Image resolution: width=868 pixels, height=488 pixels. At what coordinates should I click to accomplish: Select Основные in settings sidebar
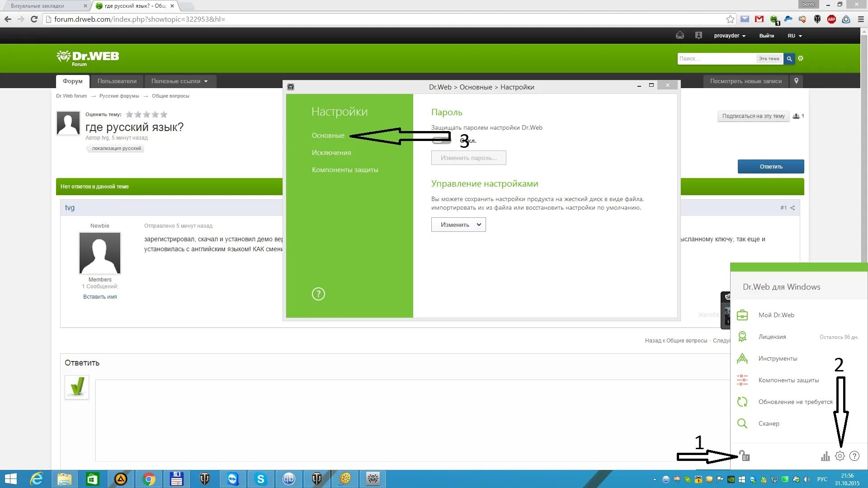[x=328, y=136]
